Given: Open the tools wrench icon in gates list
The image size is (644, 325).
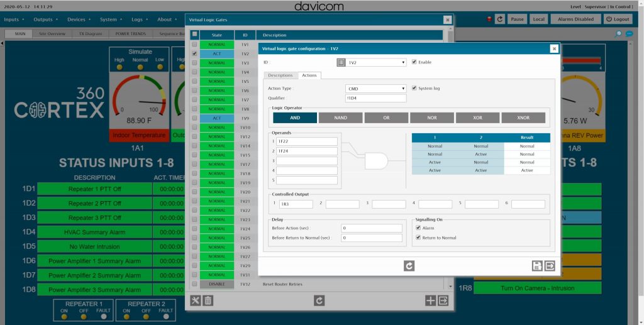Looking at the screenshot, I should click(x=196, y=301).
